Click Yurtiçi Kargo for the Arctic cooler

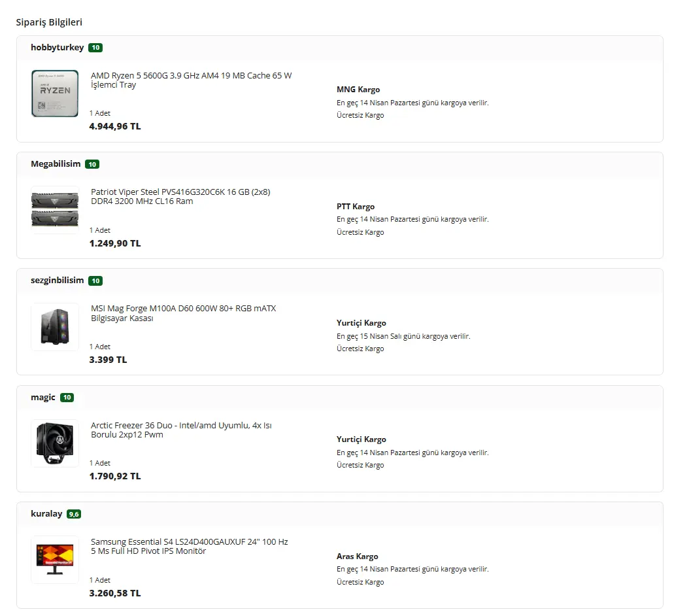[x=361, y=439]
